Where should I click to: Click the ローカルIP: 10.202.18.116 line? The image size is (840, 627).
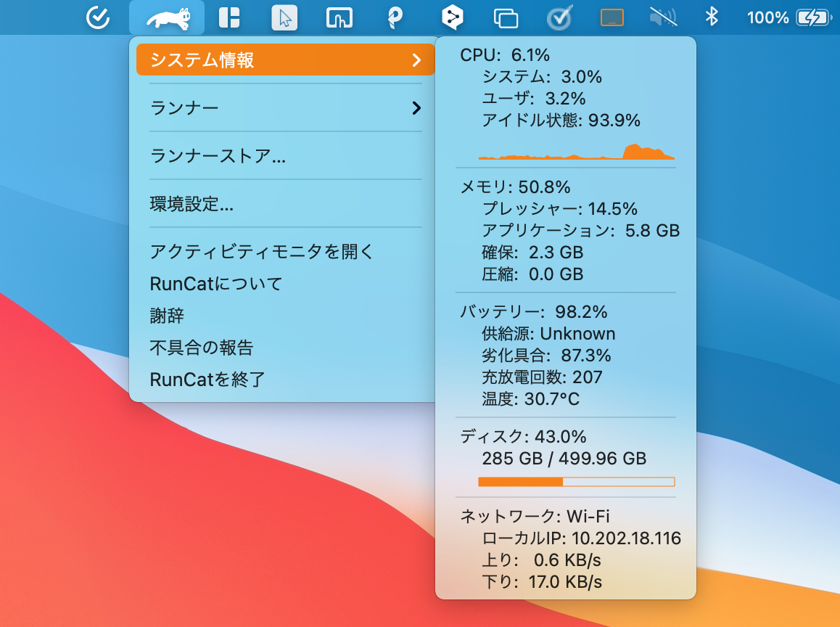pos(581,538)
